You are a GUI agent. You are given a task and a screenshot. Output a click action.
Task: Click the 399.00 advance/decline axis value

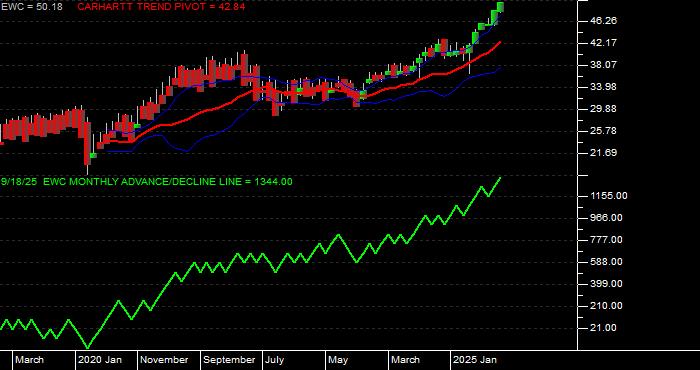(605, 284)
